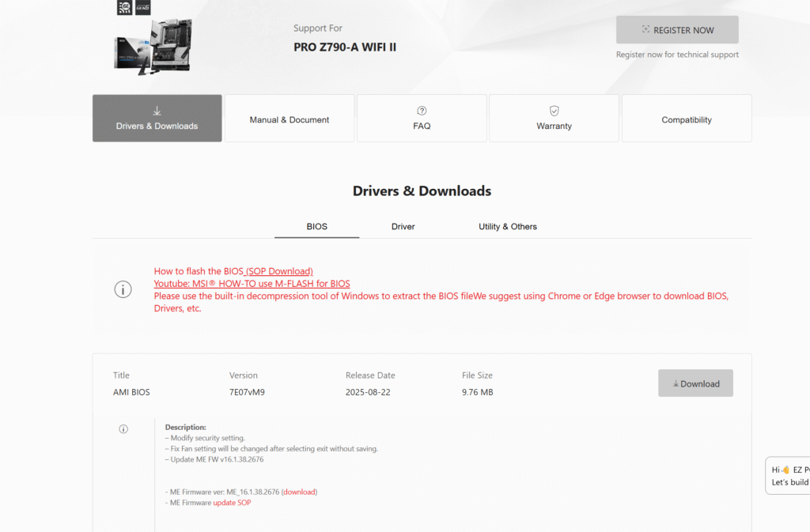Click the download arrow icon on Drivers & Downloads tab
This screenshot has height=532, width=810.
click(157, 111)
